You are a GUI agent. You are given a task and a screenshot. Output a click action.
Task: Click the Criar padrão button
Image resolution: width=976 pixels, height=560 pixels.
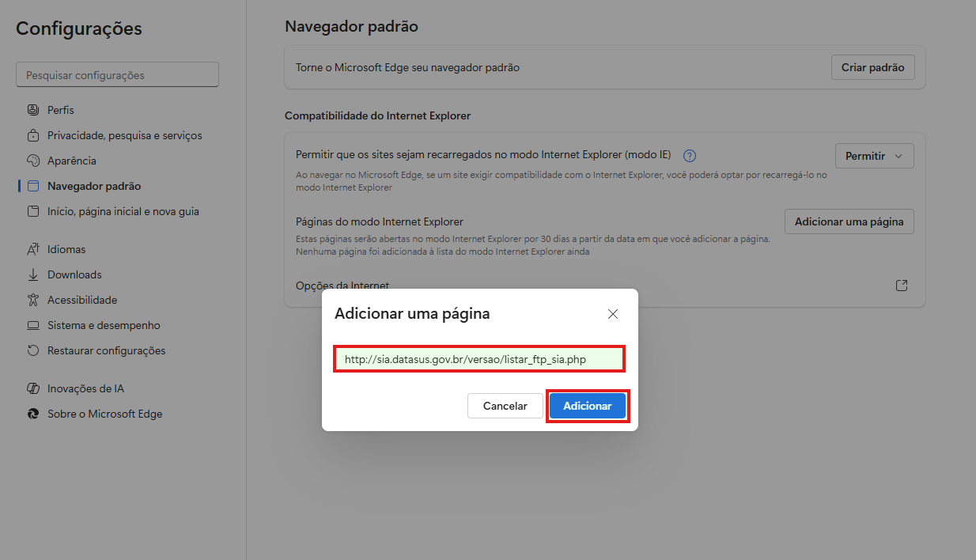click(x=872, y=67)
